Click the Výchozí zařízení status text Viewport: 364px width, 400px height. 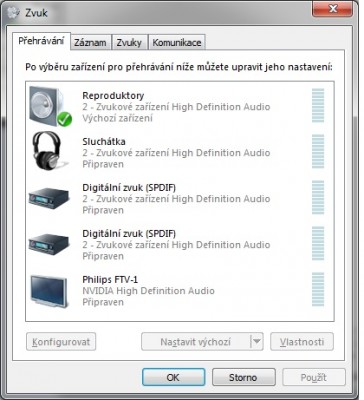click(117, 118)
